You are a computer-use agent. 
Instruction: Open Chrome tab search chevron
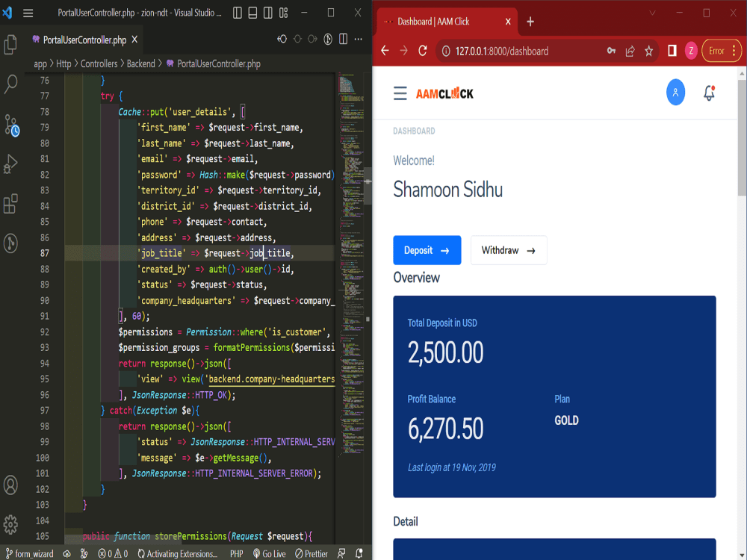pyautogui.click(x=653, y=13)
